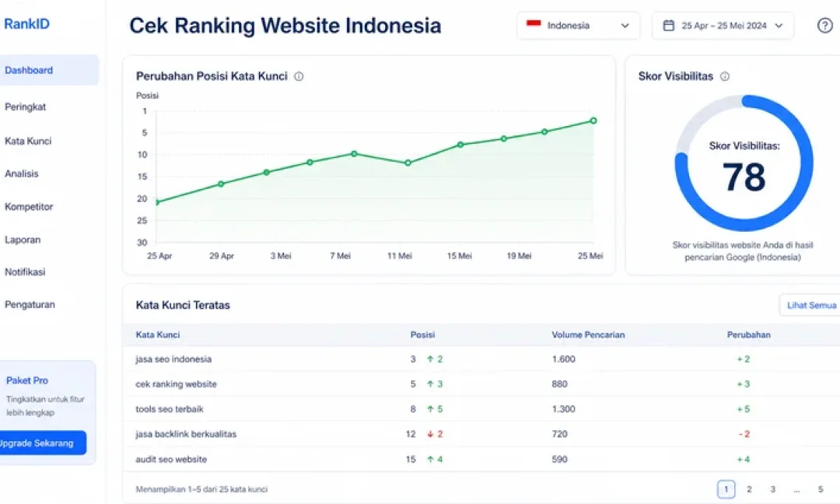Click the +5 value in Perubahan column
Image resolution: width=840 pixels, height=504 pixels.
pyautogui.click(x=744, y=409)
